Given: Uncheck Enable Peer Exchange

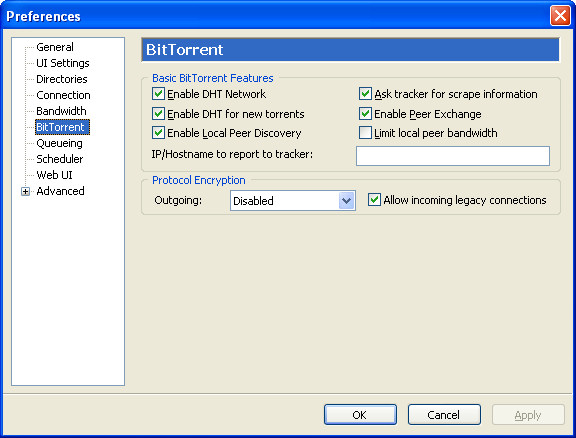Looking at the screenshot, I should pos(365,114).
